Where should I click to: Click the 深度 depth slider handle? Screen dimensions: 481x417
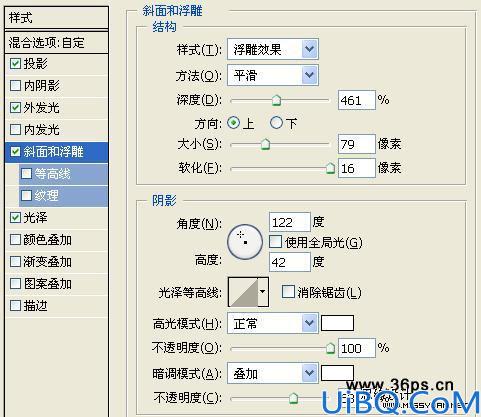click(276, 100)
